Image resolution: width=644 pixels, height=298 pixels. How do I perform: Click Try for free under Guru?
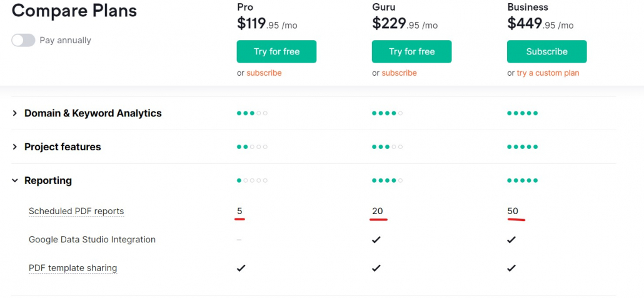click(x=411, y=51)
